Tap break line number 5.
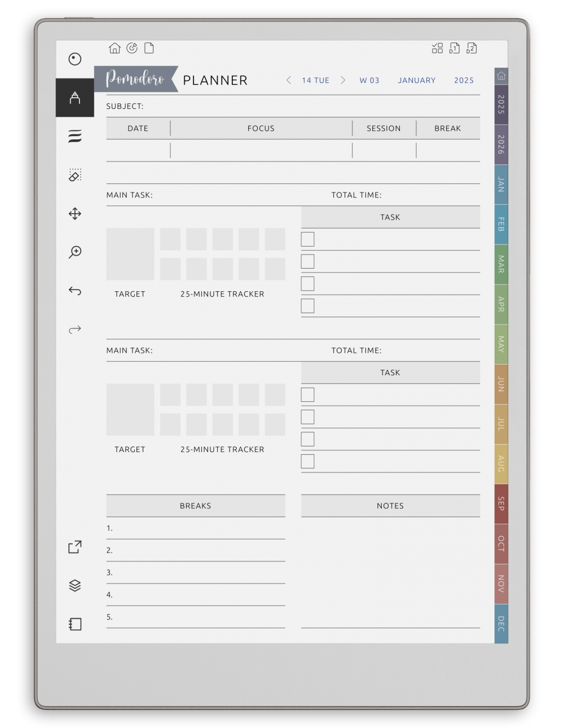This screenshot has height=728, width=564. [x=196, y=617]
